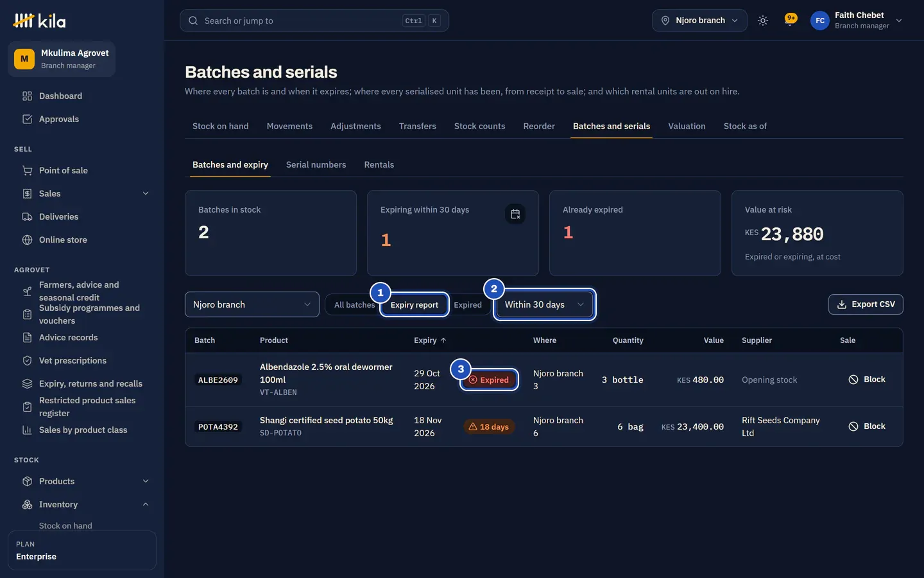Viewport: 924px width, 578px height.
Task: Switch to the Valuation tab
Action: point(687,126)
